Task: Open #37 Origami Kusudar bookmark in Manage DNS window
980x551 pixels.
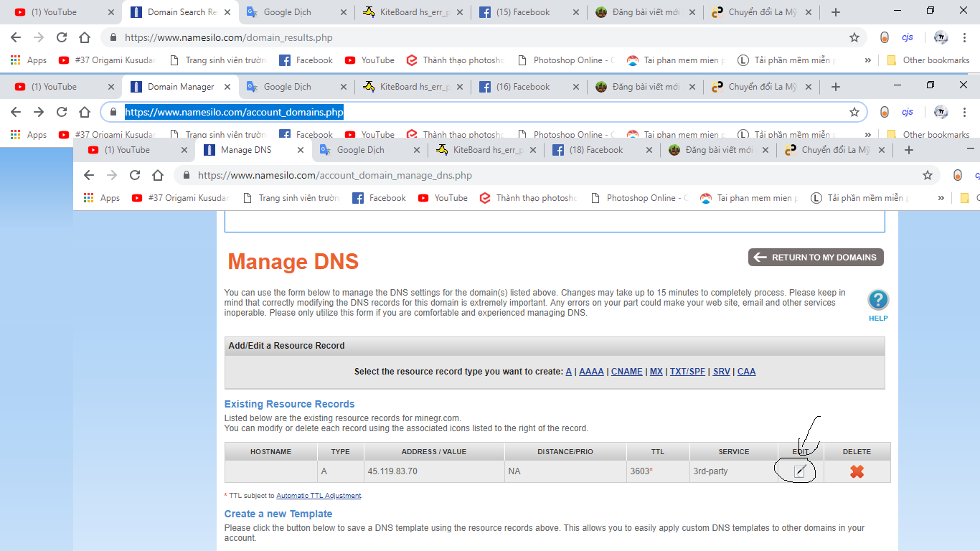Action: [181, 198]
